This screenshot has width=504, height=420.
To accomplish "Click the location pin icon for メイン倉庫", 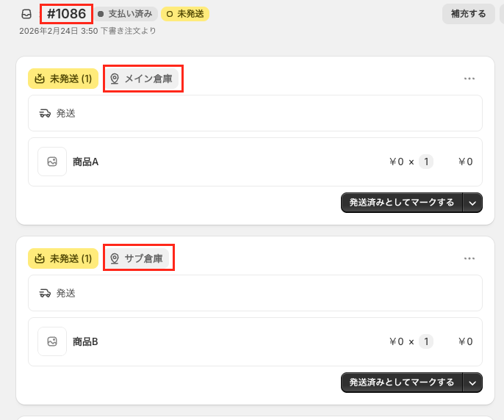I will coord(115,79).
